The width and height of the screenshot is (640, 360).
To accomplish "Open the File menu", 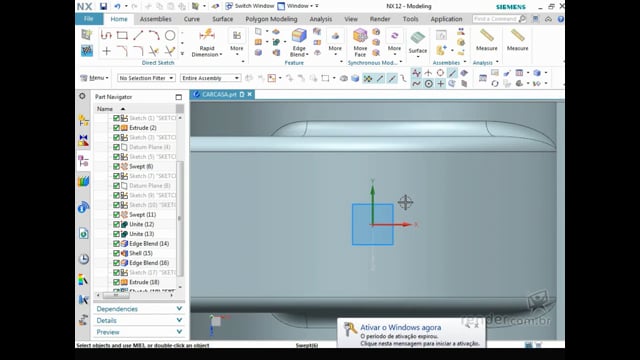I will click(x=89, y=19).
